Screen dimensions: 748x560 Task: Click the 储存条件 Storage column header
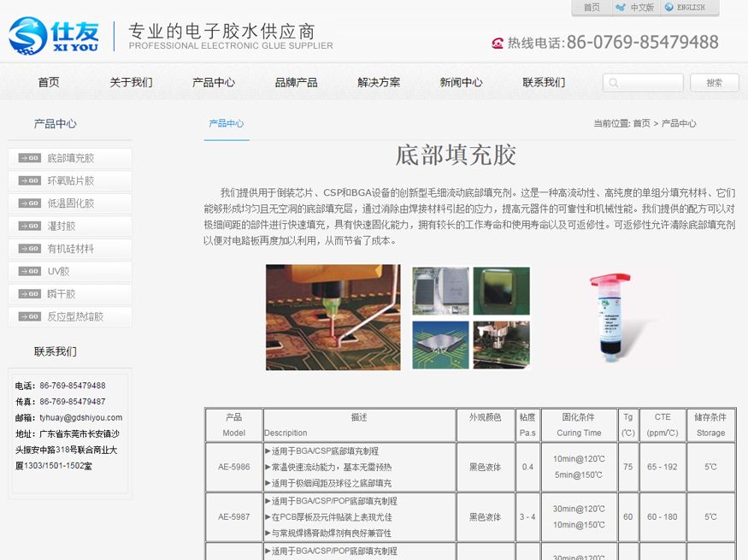tap(710, 425)
